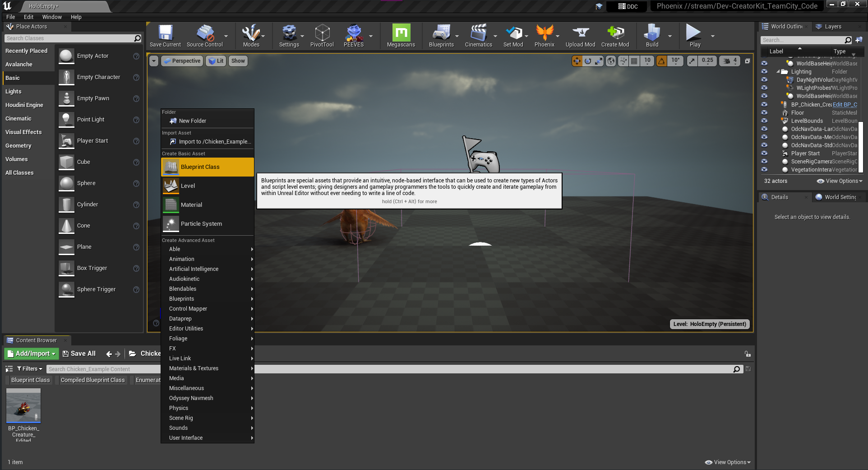Open the Phoenix toolbar icon
Viewport: 868px width, 470px height.
coord(545,36)
